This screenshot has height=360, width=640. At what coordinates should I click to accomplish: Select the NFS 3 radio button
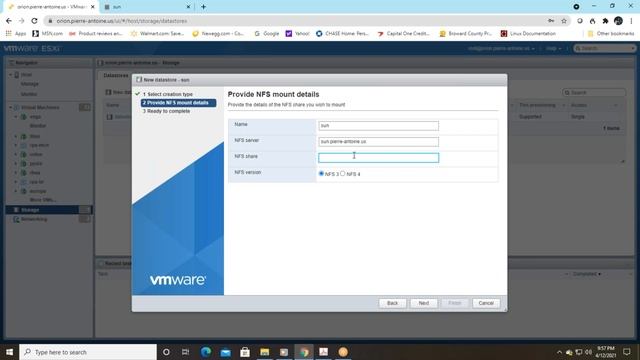coord(321,173)
